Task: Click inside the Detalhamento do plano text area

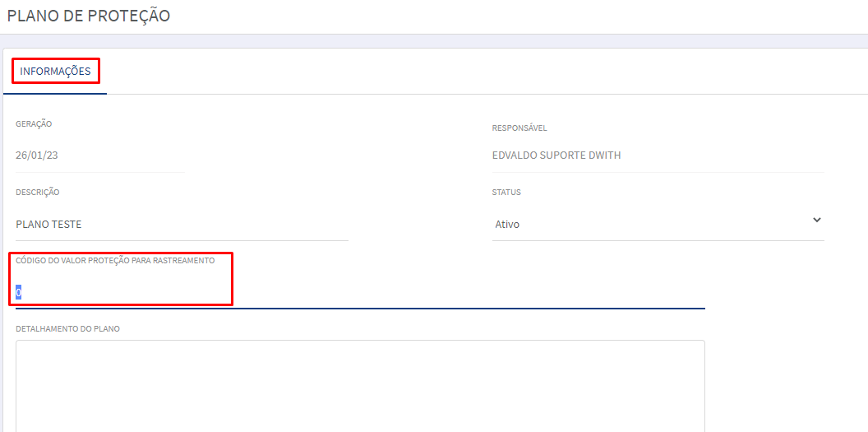Action: coord(360,386)
